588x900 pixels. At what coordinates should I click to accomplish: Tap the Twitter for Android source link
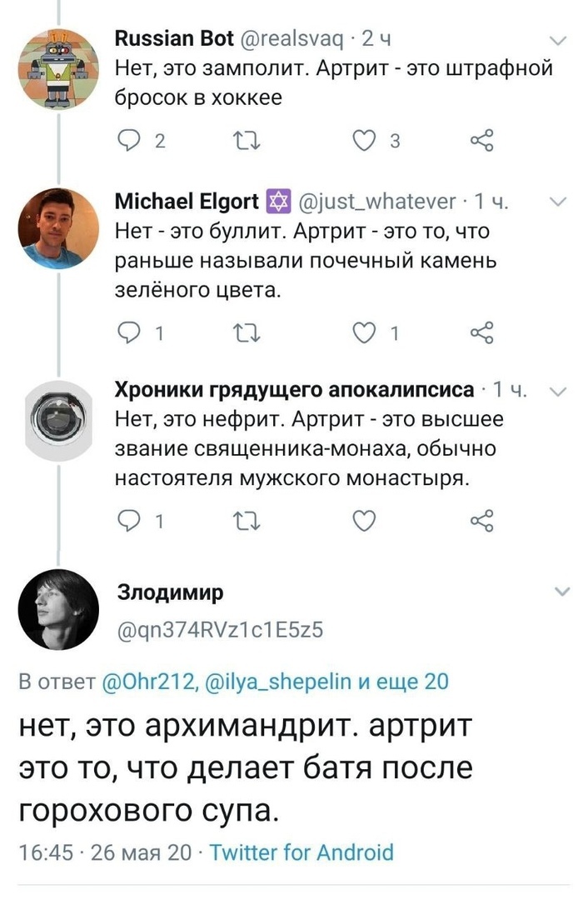click(301, 852)
